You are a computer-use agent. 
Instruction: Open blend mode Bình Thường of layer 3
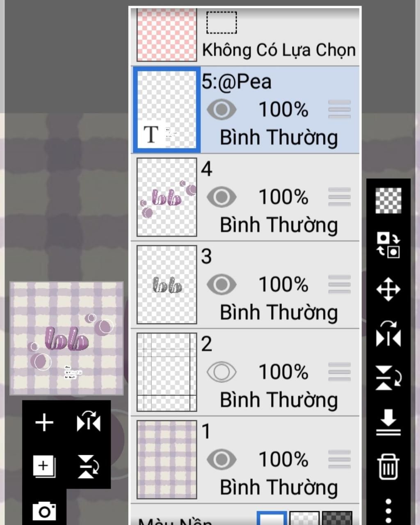[x=278, y=313]
